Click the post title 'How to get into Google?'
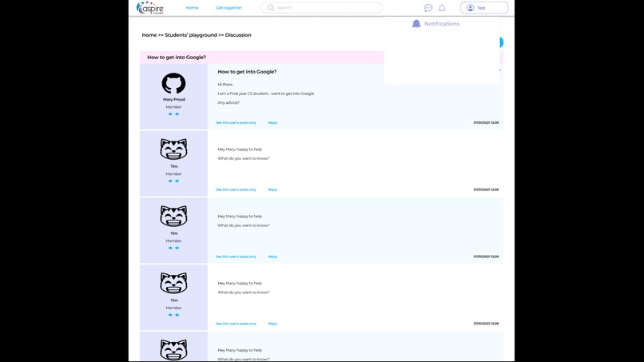The image size is (644, 362). (x=247, y=71)
